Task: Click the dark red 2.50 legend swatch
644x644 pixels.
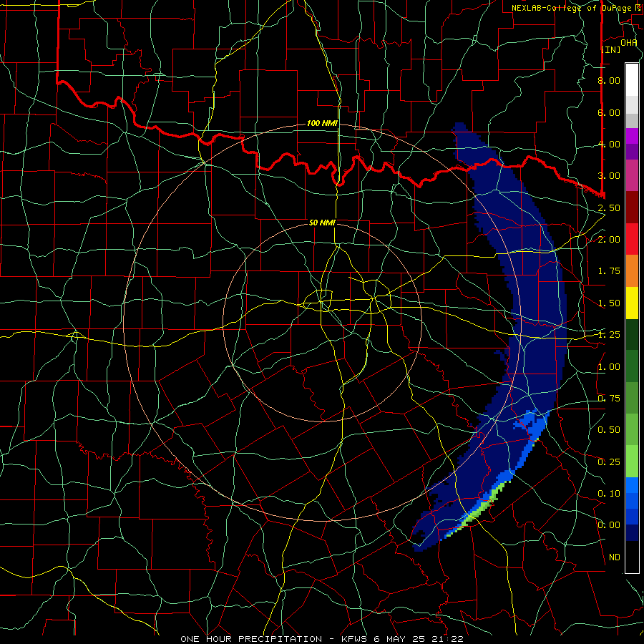Action: [632, 208]
